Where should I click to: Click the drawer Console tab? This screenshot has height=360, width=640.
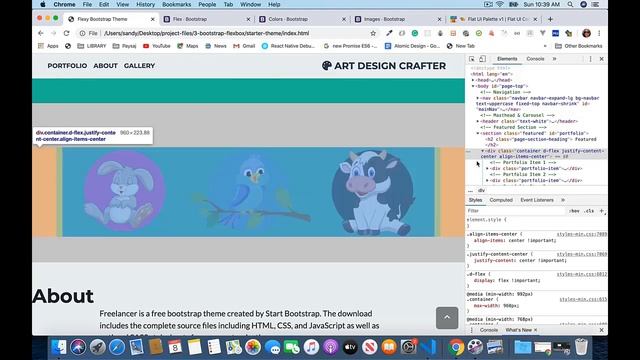tap(489, 330)
